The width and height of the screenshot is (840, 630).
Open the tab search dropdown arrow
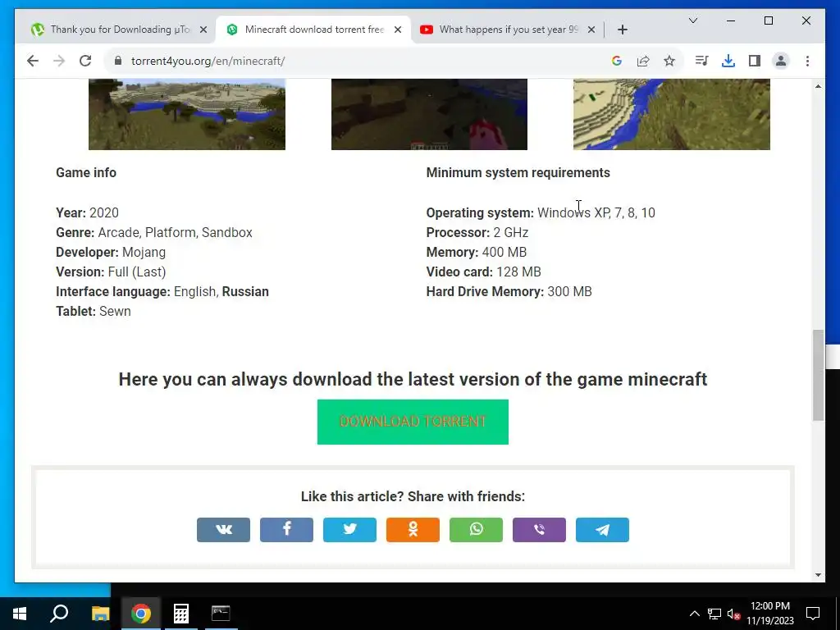click(692, 21)
